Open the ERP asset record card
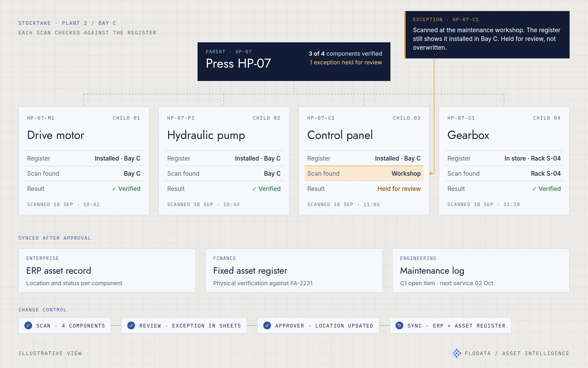This screenshot has height=368, width=588. point(107,270)
